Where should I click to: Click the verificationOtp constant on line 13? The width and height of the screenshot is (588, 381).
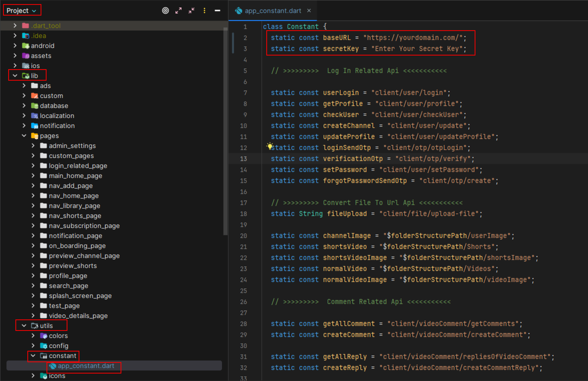(353, 159)
